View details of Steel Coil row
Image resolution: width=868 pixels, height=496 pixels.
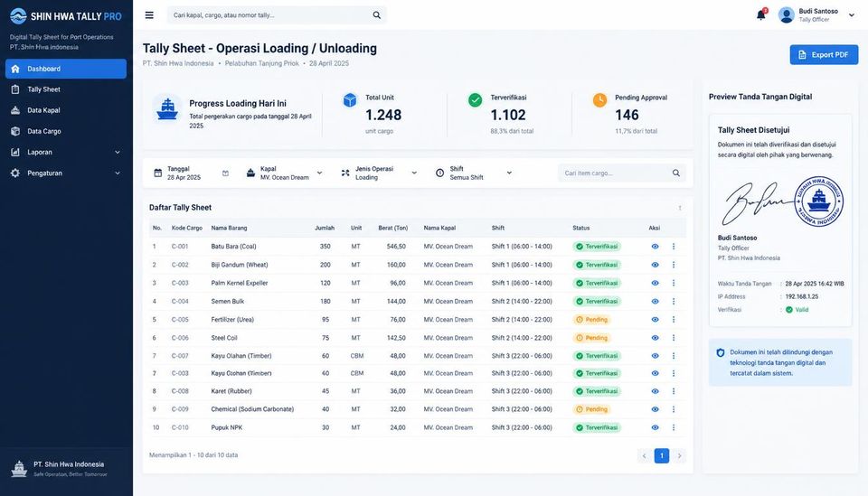655,338
